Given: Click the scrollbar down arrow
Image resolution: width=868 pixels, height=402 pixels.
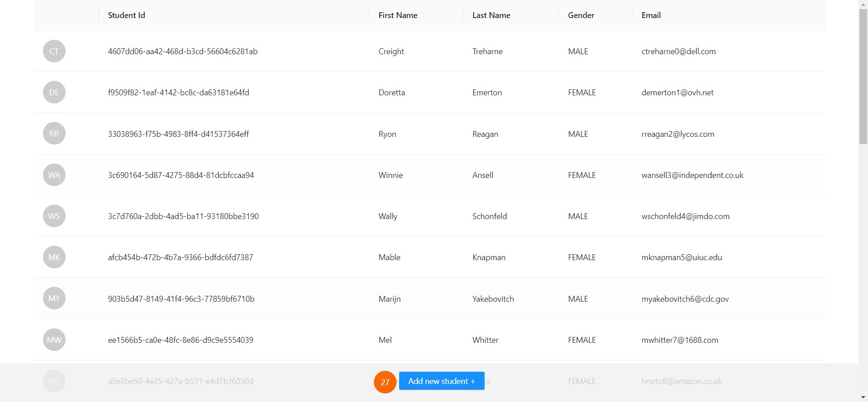Looking at the screenshot, I should (863, 397).
